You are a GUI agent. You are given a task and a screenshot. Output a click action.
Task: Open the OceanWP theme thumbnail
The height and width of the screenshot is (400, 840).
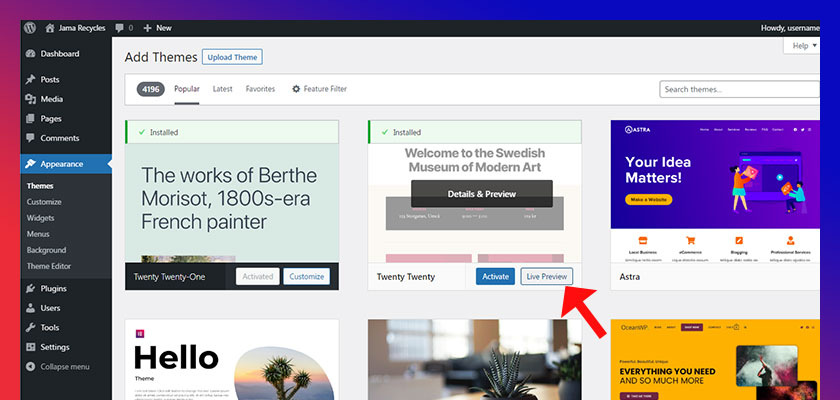(715, 360)
